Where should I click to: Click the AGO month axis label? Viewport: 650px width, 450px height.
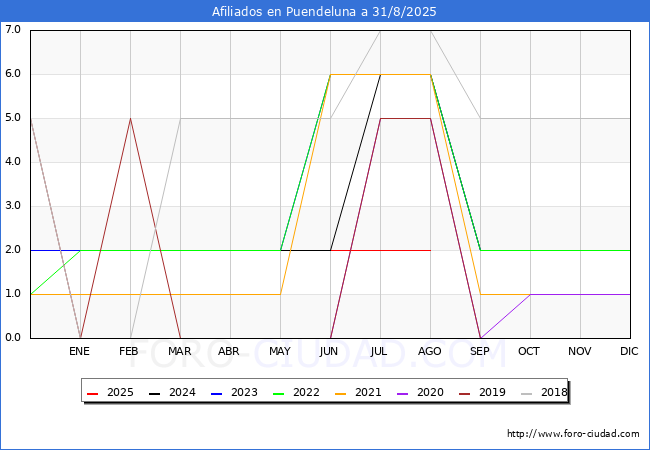429,351
